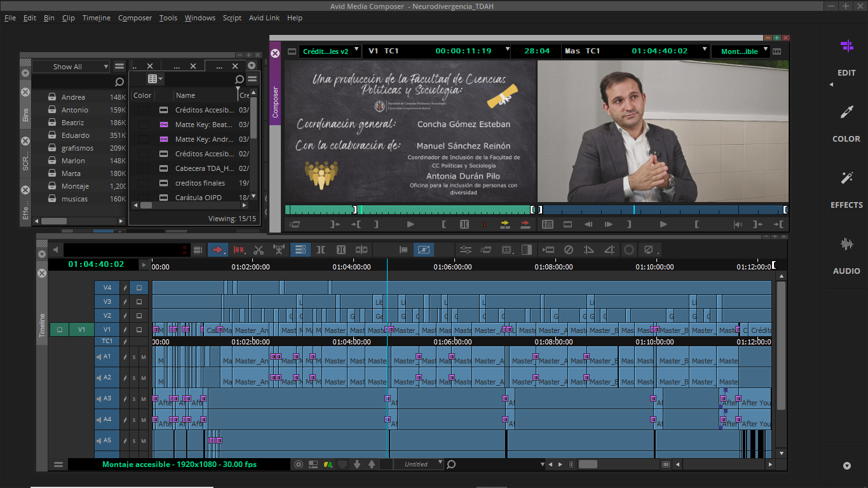868x488 pixels.
Task: Mute track A3 with its M button
Action: tap(144, 399)
